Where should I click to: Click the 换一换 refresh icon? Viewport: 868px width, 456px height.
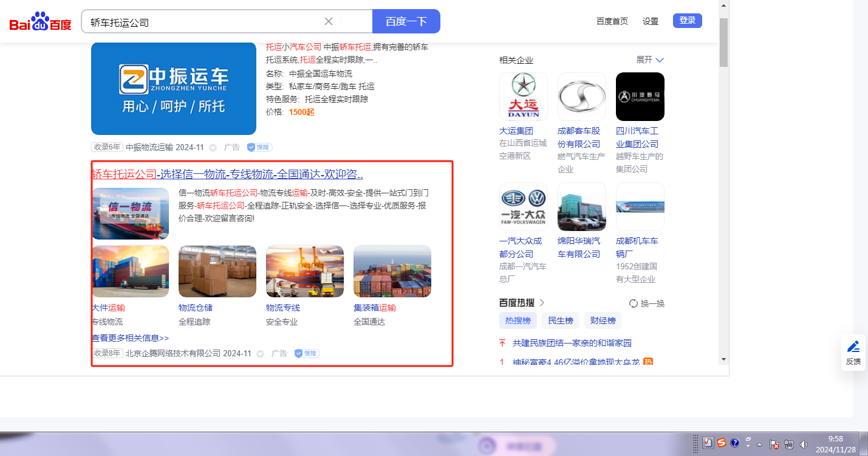coord(634,303)
